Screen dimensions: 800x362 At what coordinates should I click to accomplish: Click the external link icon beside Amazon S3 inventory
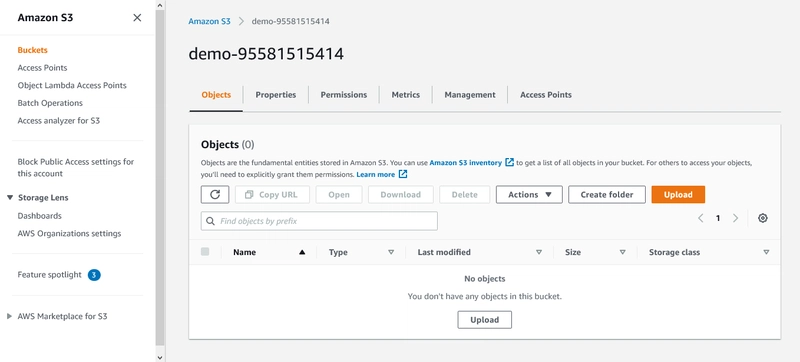point(509,163)
